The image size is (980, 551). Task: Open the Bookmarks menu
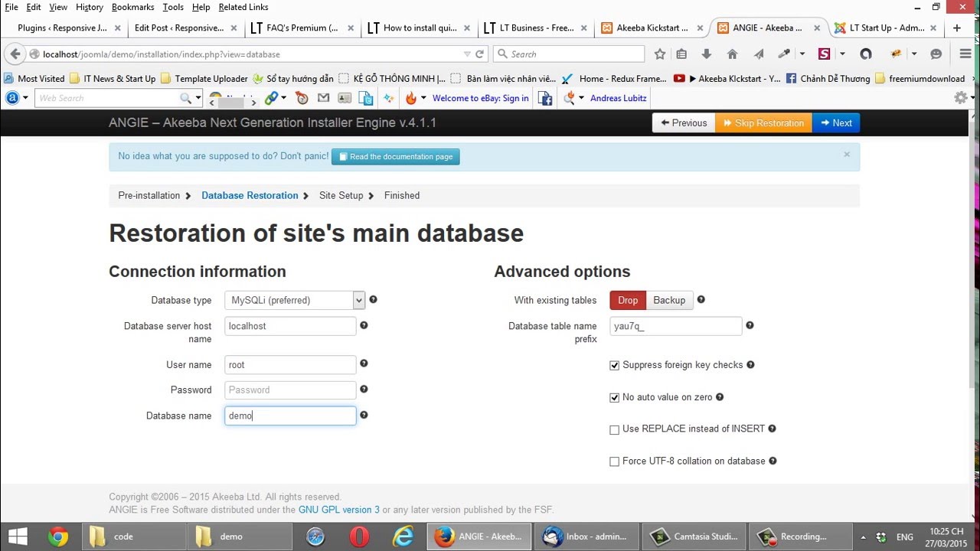tap(132, 7)
